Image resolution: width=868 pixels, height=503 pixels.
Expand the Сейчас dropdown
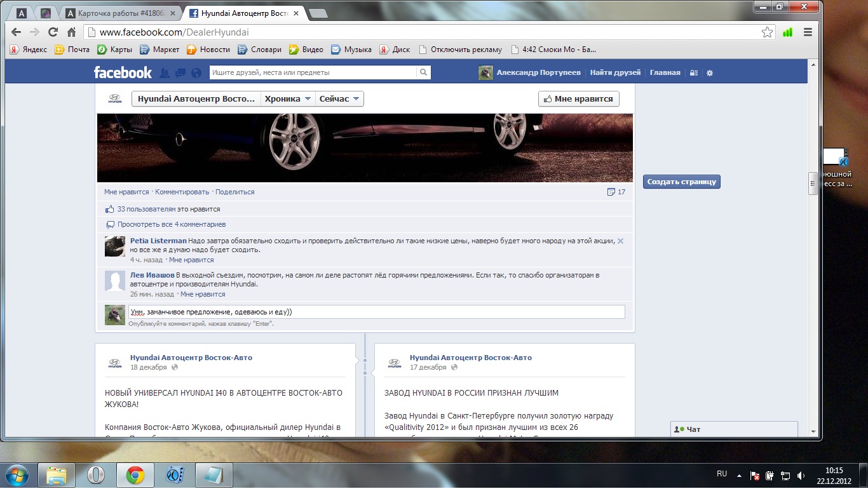click(339, 99)
